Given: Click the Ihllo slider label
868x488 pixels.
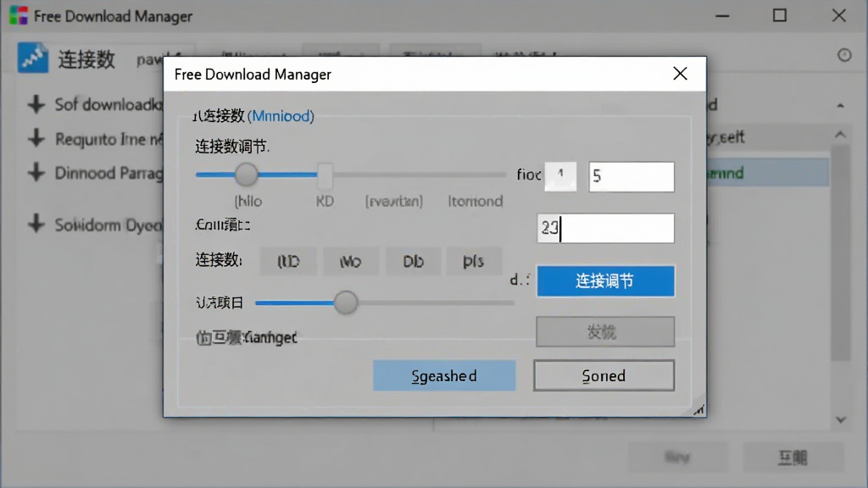Looking at the screenshot, I should [x=248, y=201].
